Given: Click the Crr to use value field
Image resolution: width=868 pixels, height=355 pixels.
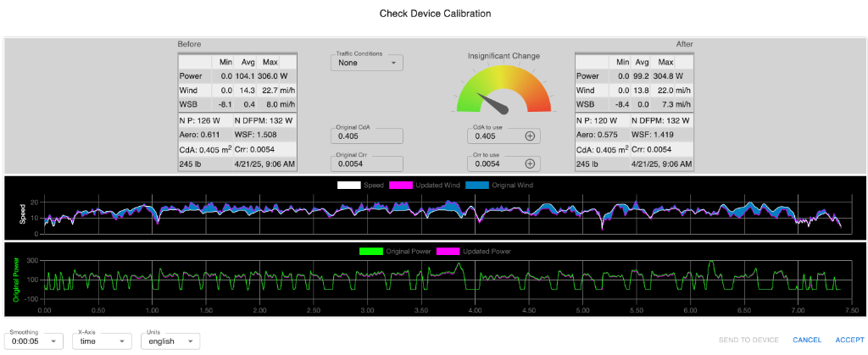Looking at the screenshot, I should pos(496,164).
